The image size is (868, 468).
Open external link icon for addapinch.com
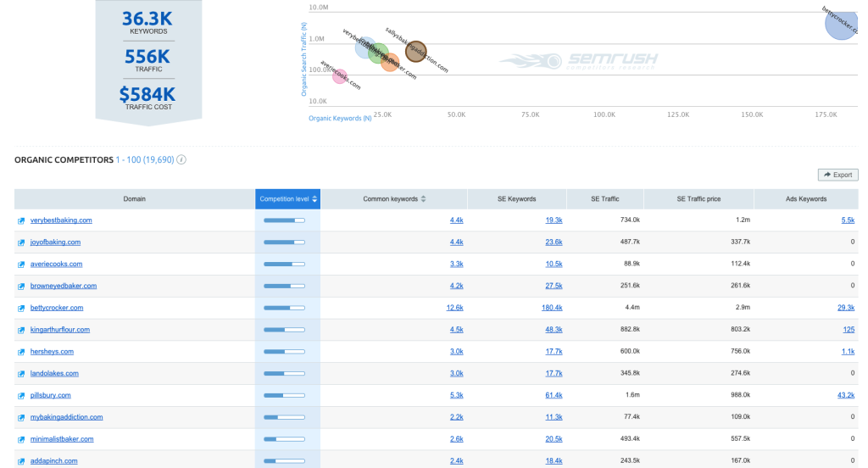[x=21, y=461]
